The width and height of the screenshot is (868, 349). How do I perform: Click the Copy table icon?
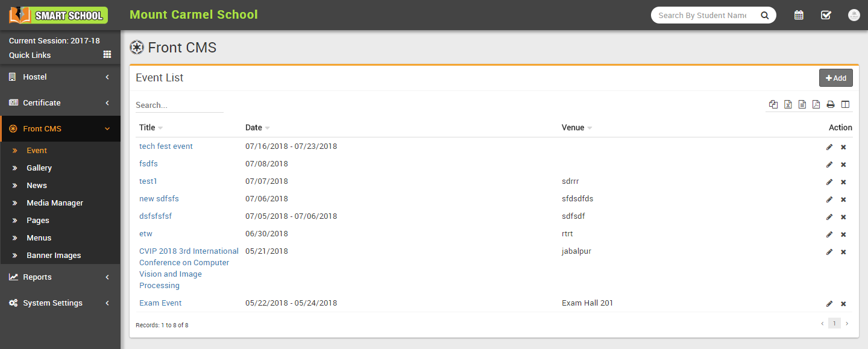click(x=773, y=104)
